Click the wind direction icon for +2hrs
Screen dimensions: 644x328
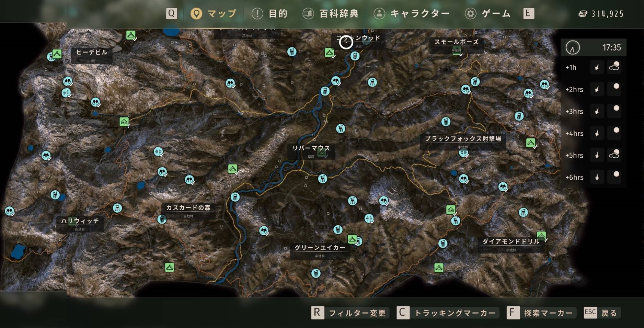[x=597, y=89]
